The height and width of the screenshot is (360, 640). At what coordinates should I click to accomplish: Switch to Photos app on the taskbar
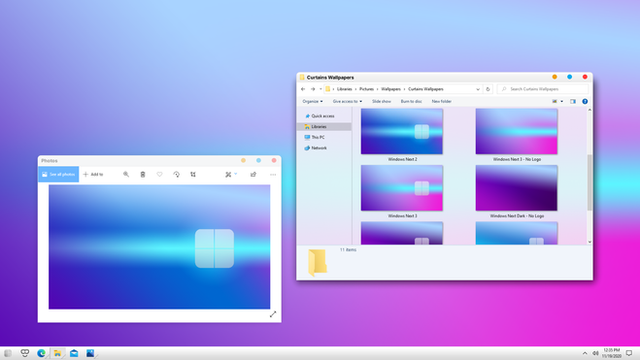90,353
